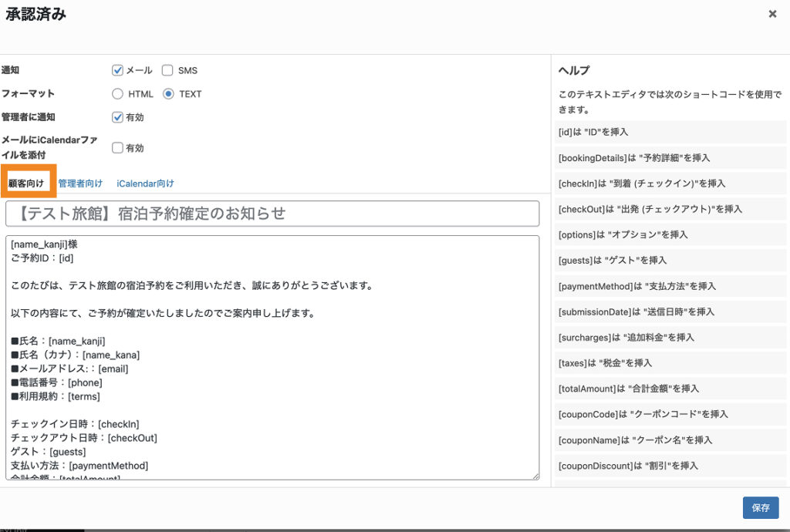
Task: Enable the SMS notification checkbox
Action: pyautogui.click(x=167, y=70)
